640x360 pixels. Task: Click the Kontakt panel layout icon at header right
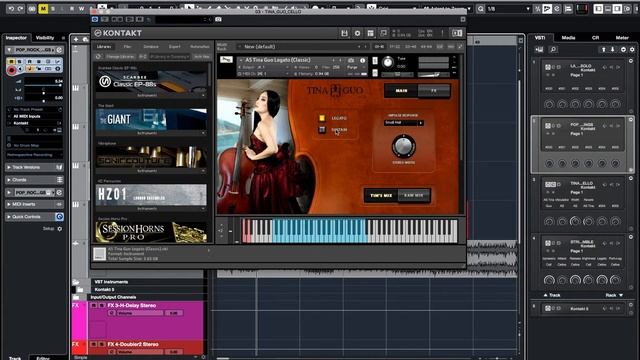click(x=457, y=33)
